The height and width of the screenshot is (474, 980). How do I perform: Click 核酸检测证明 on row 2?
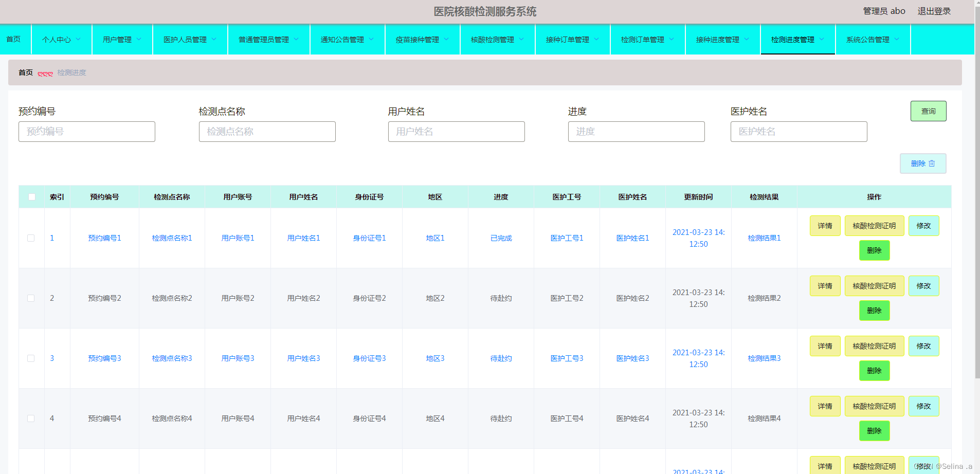874,285
